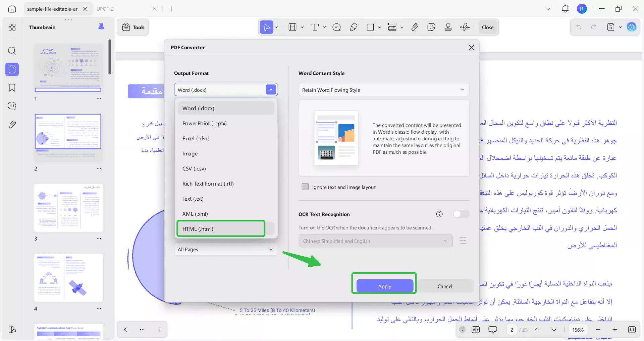Open the tab list chevron in title bar
This screenshot has height=341, width=644.
pos(548,9)
